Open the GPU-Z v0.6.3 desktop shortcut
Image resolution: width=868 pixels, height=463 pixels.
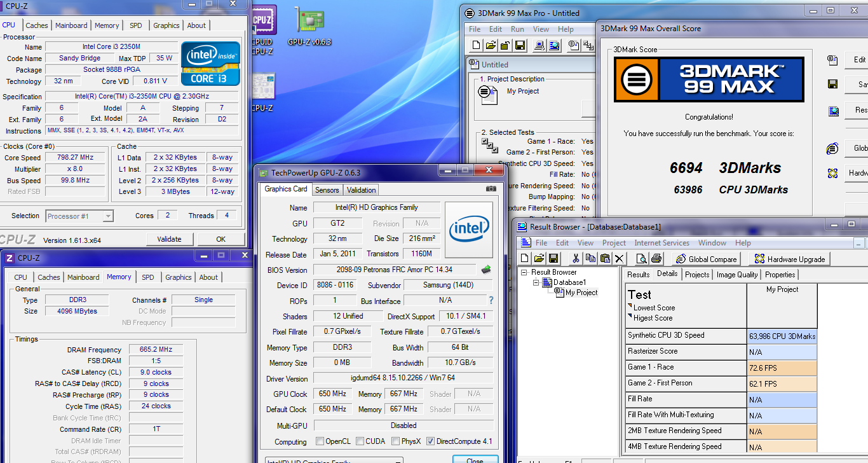[310, 27]
